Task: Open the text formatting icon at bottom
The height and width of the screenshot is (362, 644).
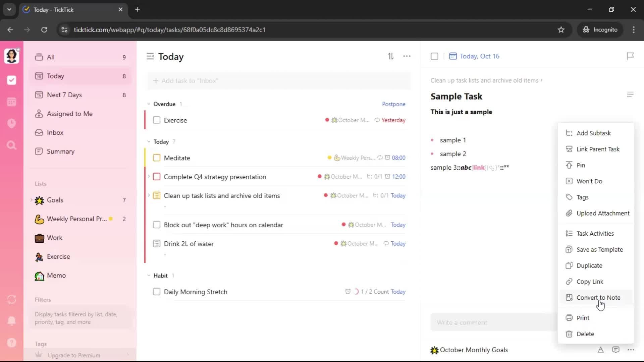Action: [600, 350]
